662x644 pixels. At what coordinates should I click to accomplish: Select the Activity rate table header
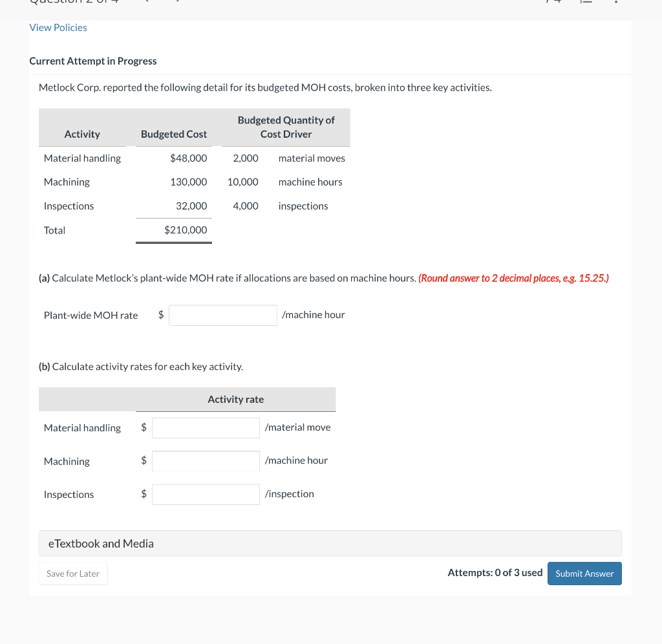pos(235,399)
